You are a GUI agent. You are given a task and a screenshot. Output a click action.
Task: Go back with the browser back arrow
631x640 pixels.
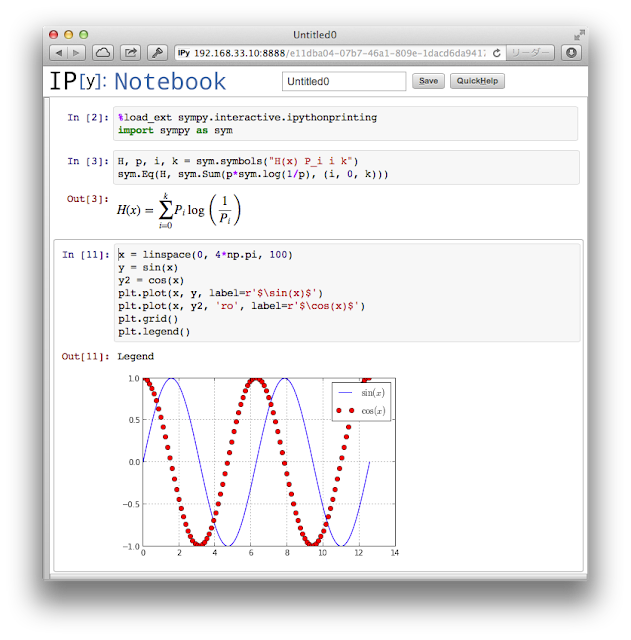59,53
